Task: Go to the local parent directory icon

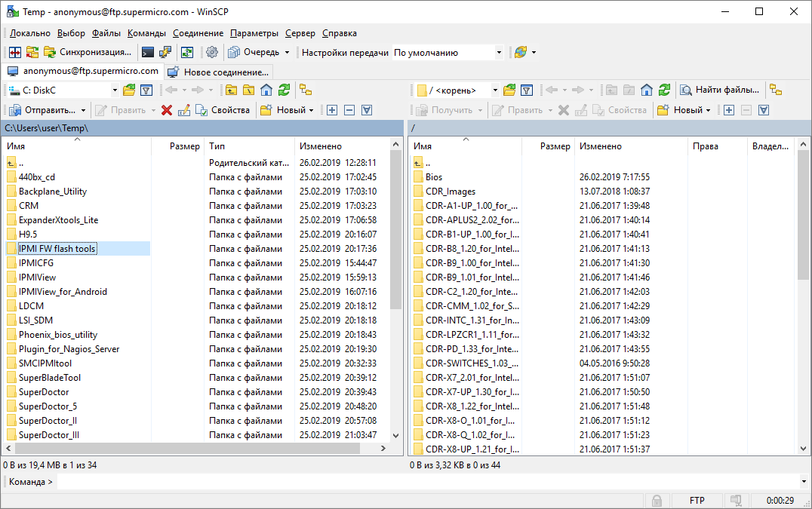Action: pyautogui.click(x=232, y=90)
